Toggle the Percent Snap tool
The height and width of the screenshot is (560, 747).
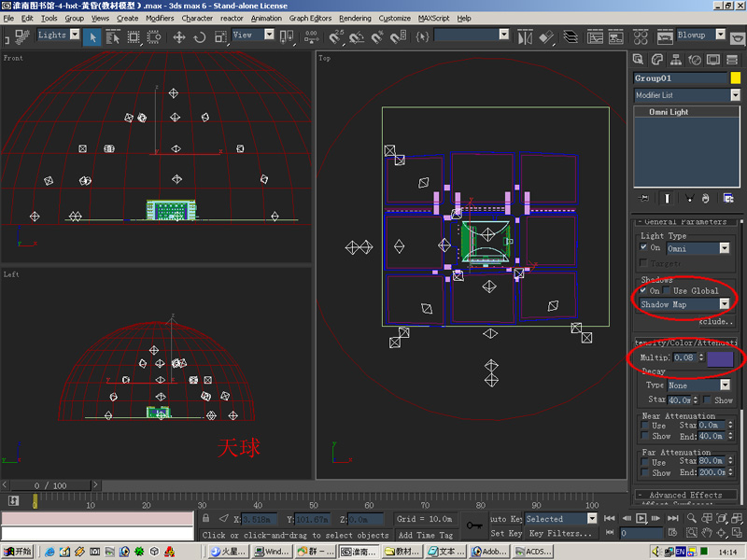click(377, 36)
